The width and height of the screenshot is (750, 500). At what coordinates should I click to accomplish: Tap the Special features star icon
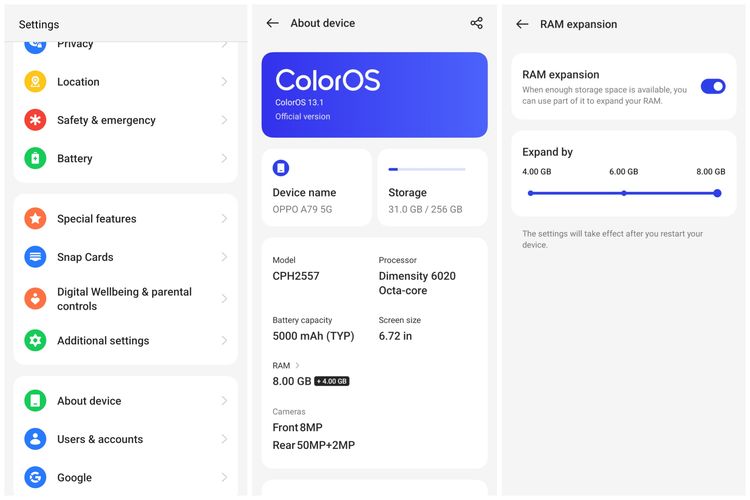pyautogui.click(x=35, y=219)
